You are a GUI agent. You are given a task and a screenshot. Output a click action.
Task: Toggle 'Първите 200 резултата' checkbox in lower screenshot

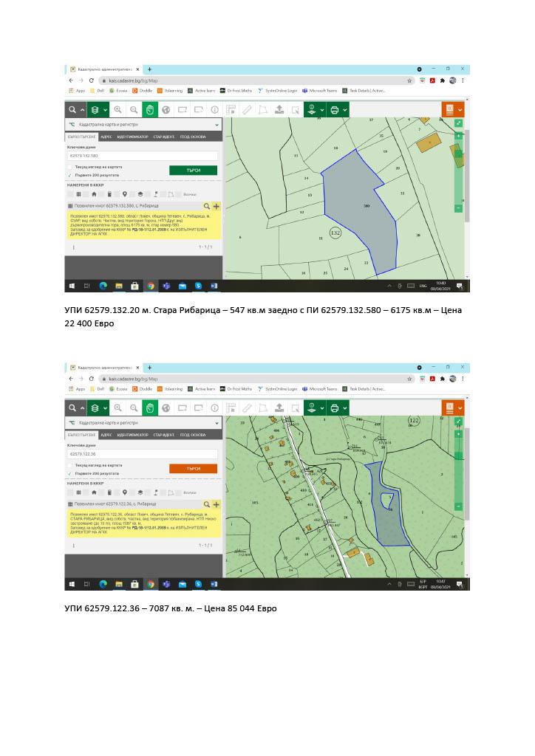pos(70,473)
